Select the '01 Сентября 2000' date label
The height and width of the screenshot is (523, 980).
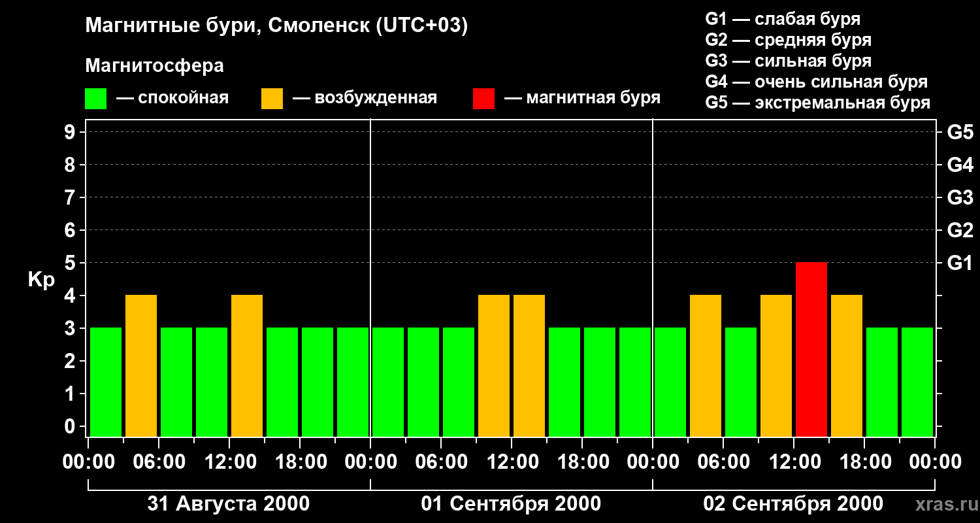511,504
